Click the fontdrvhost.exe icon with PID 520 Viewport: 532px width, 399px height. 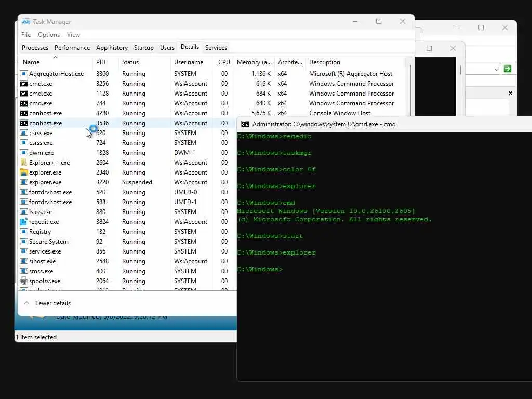point(24,192)
